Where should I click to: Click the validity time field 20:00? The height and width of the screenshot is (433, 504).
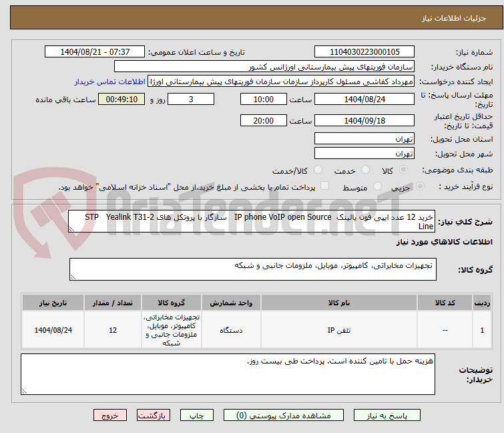pos(263,121)
